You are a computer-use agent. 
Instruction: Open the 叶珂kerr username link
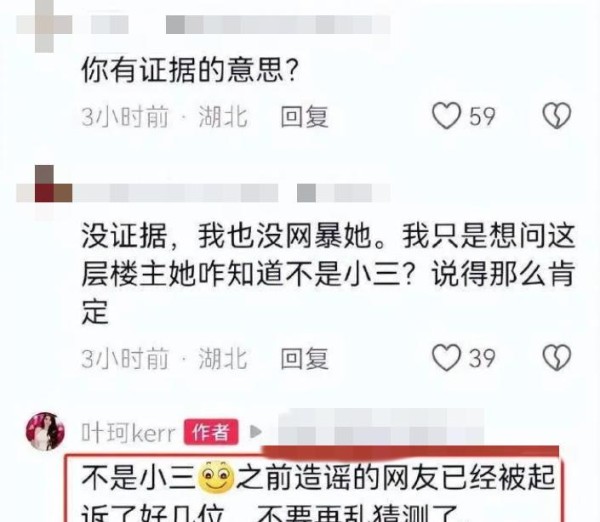click(128, 432)
